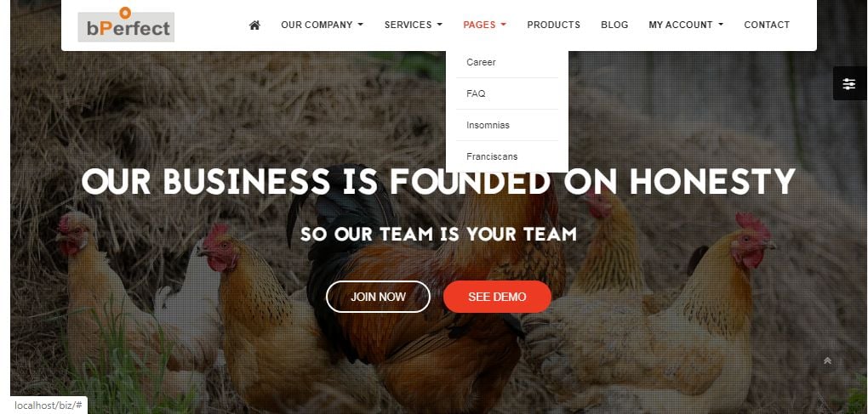Click the home icon in navbar

(254, 25)
